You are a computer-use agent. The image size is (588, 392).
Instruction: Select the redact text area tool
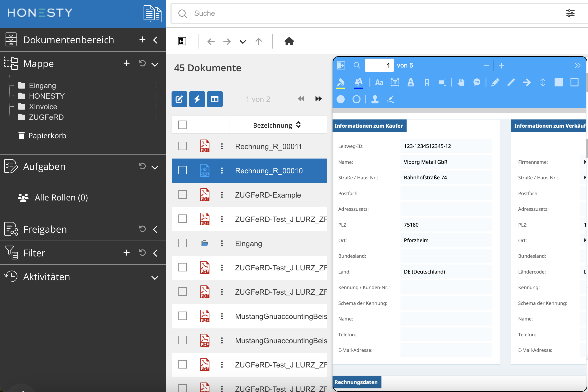pos(442,83)
